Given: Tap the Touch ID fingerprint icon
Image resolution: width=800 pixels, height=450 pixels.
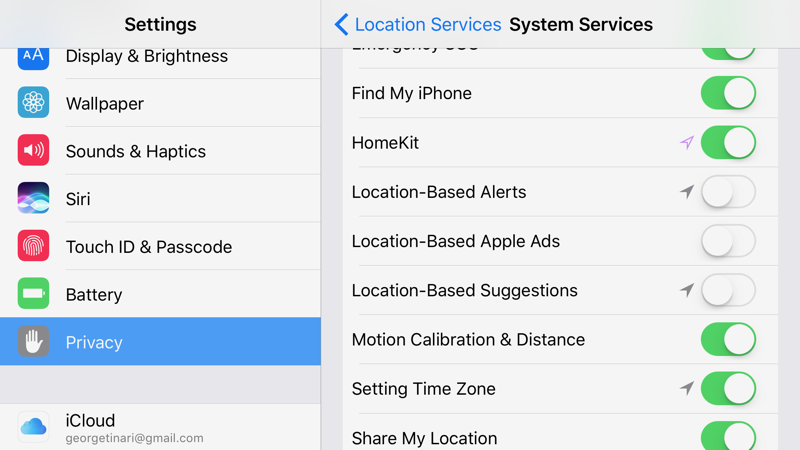Looking at the screenshot, I should click(33, 246).
